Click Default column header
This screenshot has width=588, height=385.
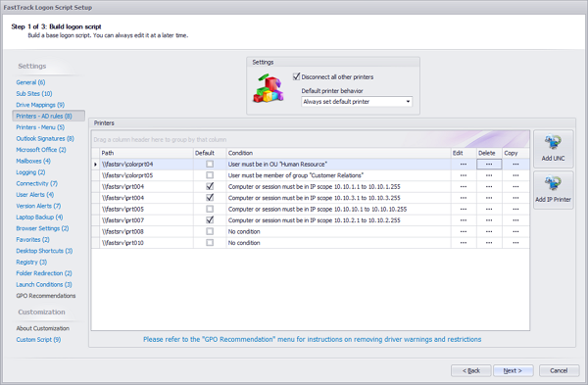tap(210, 153)
